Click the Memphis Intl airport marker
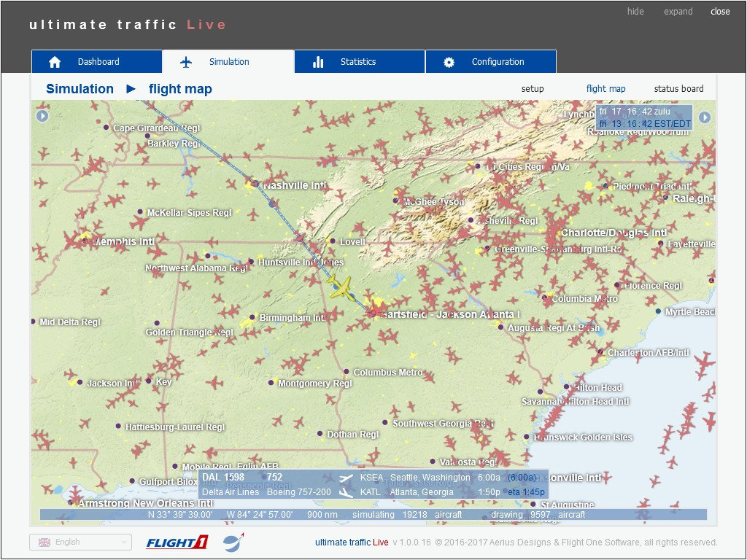The image size is (747, 560). pyautogui.click(x=85, y=241)
